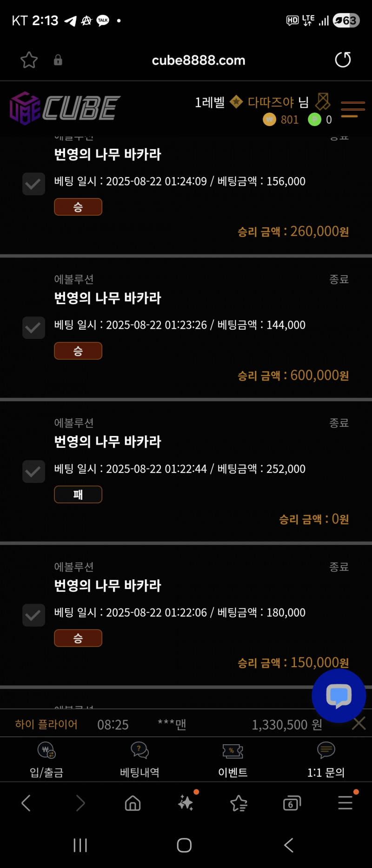Screen dimensions: 372x868
Task: Open the 베팅내역 betting history tab
Action: tap(139, 759)
